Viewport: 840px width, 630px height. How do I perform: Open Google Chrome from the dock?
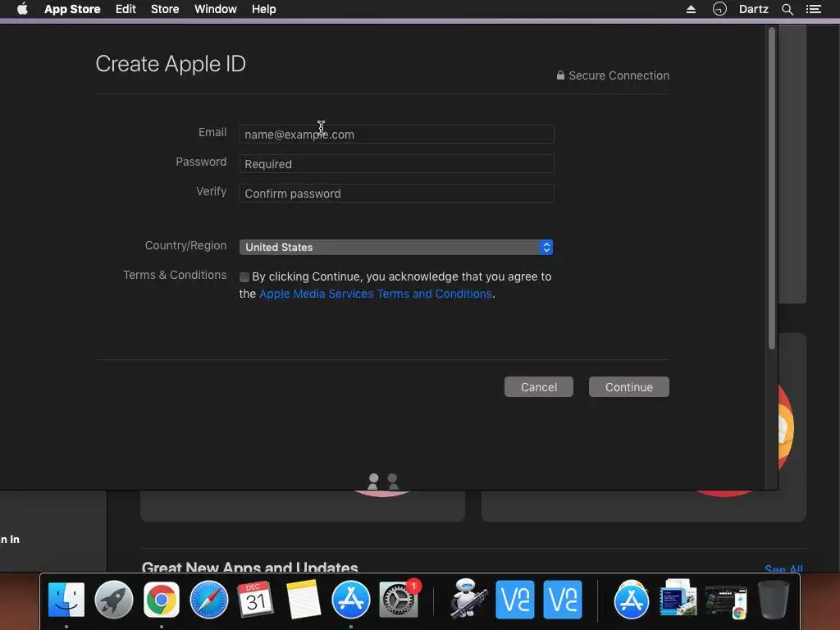point(162,600)
